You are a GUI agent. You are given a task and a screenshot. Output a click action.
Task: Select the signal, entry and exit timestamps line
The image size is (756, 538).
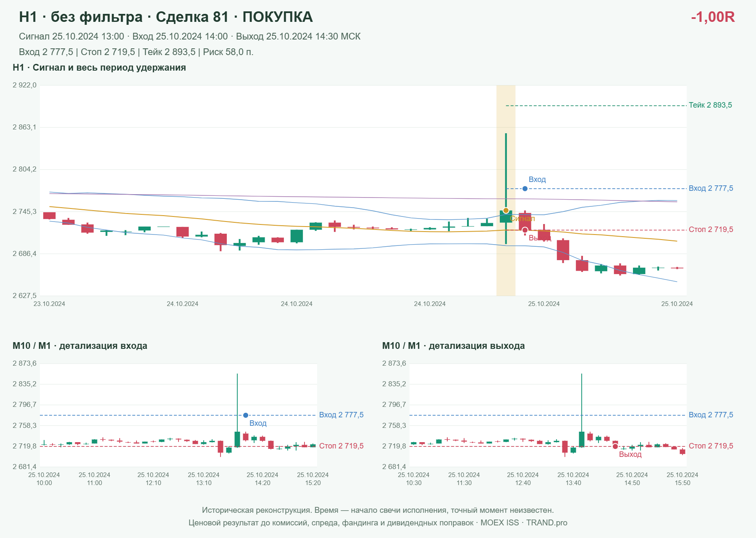click(x=190, y=37)
